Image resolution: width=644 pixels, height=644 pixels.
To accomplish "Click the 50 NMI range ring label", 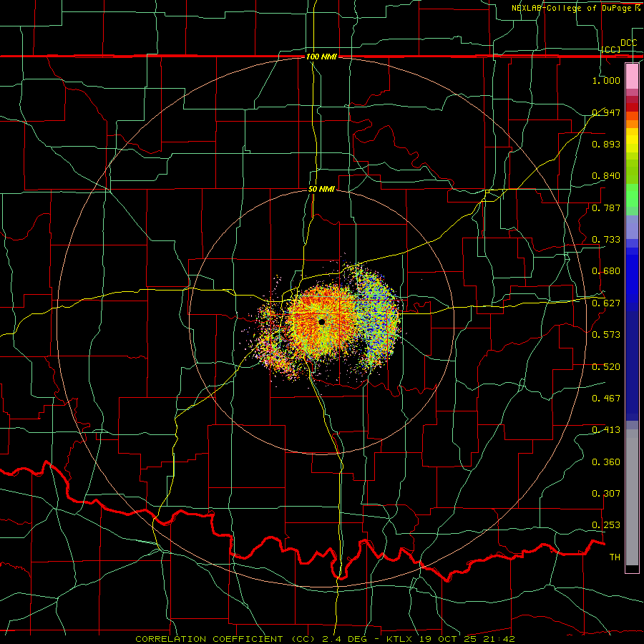I will tap(321, 189).
